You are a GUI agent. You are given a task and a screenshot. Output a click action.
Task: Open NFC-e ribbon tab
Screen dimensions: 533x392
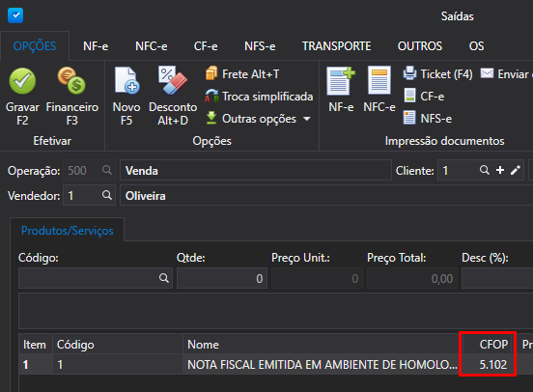pyautogui.click(x=152, y=46)
